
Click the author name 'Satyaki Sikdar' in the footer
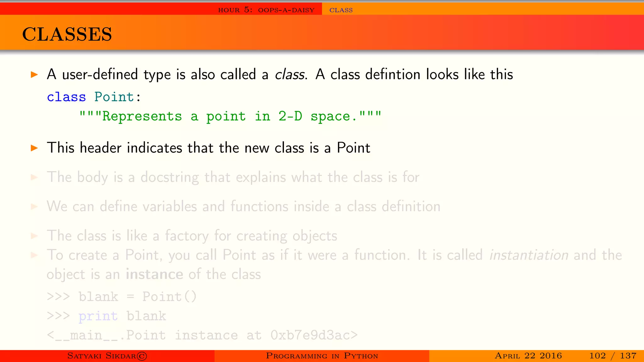pos(107,356)
